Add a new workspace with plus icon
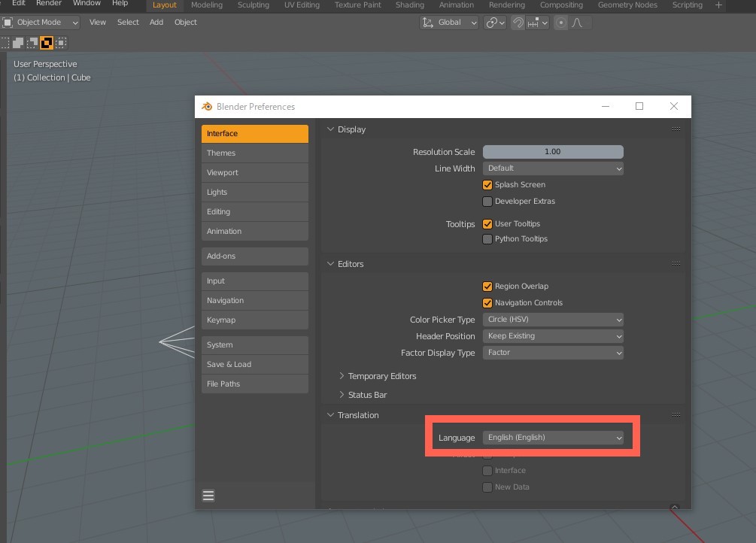This screenshot has width=756, height=543. pos(718,5)
